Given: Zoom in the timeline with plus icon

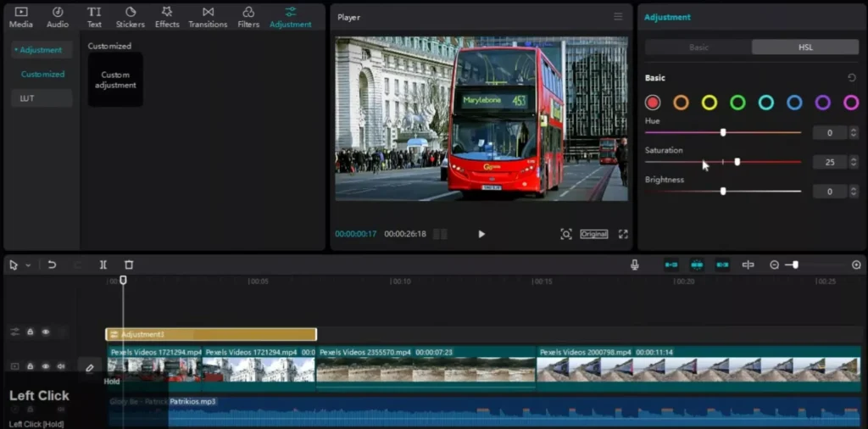Looking at the screenshot, I should (x=856, y=265).
